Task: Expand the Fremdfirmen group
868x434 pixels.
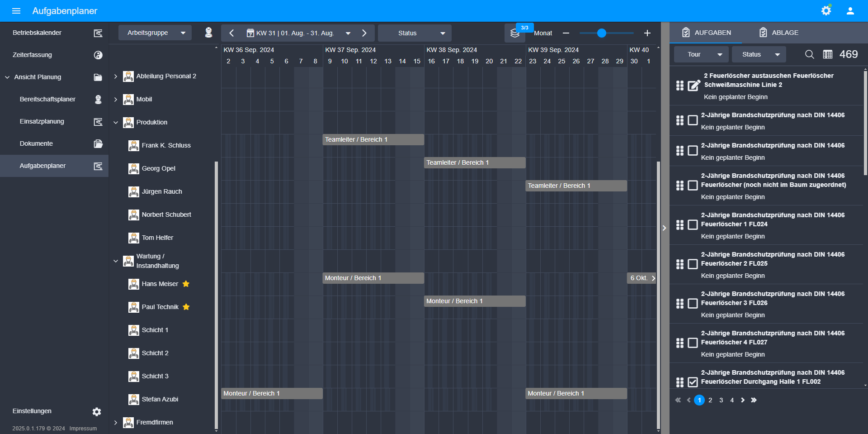Action: point(115,423)
